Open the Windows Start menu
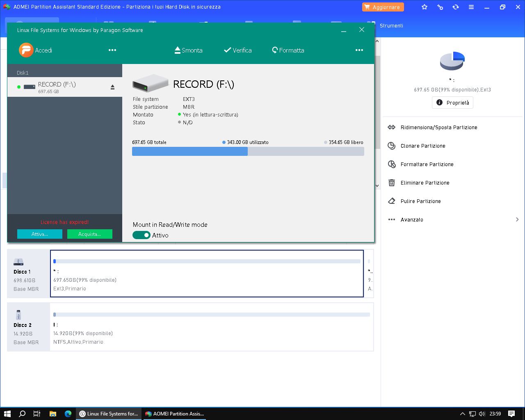This screenshot has width=525, height=420. [x=7, y=414]
